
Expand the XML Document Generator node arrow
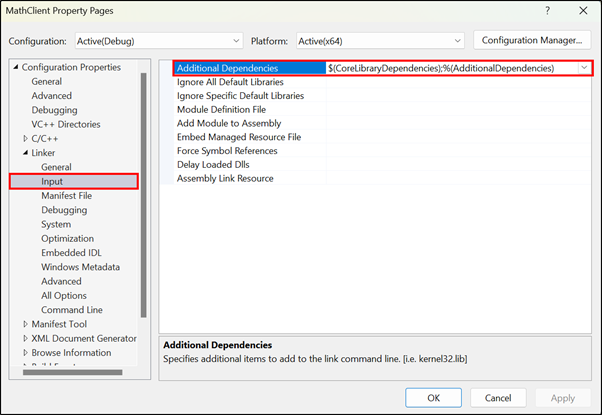coord(25,338)
